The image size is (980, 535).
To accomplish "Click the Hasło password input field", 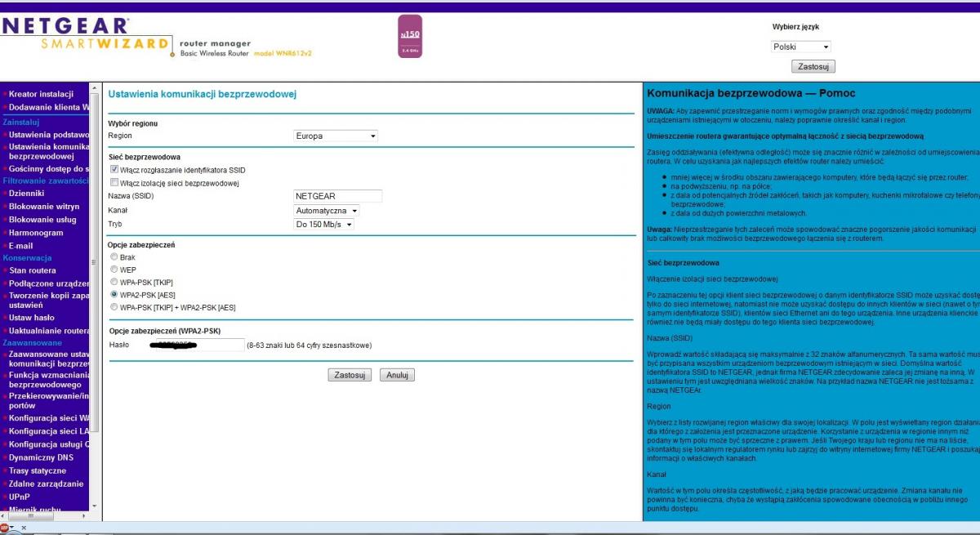I will [x=198, y=346].
